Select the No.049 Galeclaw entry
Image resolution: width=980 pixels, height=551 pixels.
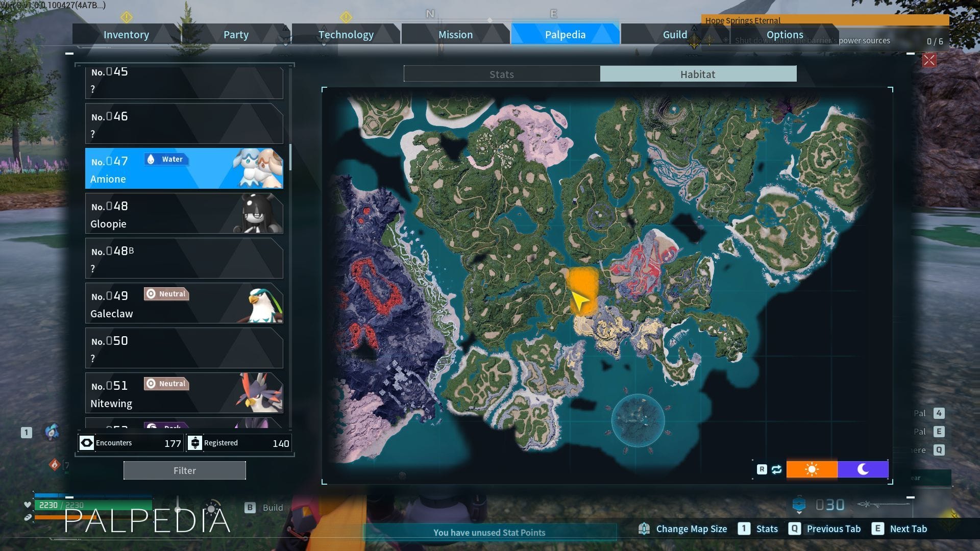tap(184, 303)
